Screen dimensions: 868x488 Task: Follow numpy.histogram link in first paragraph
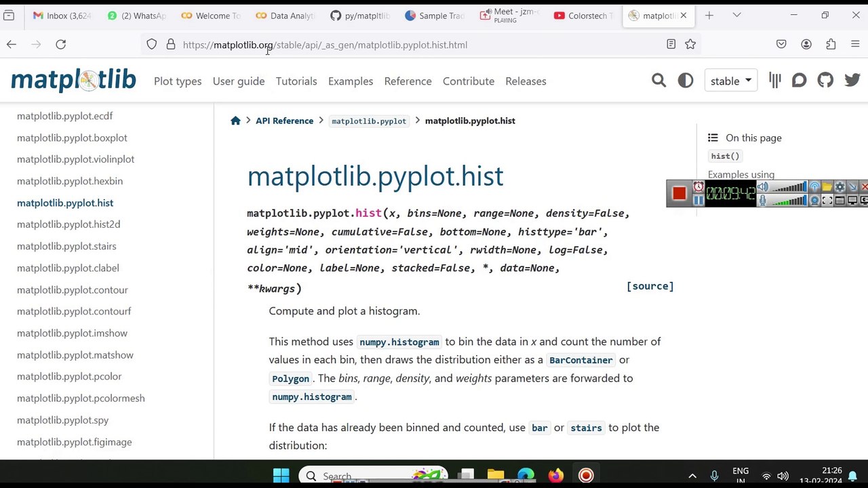tap(399, 342)
